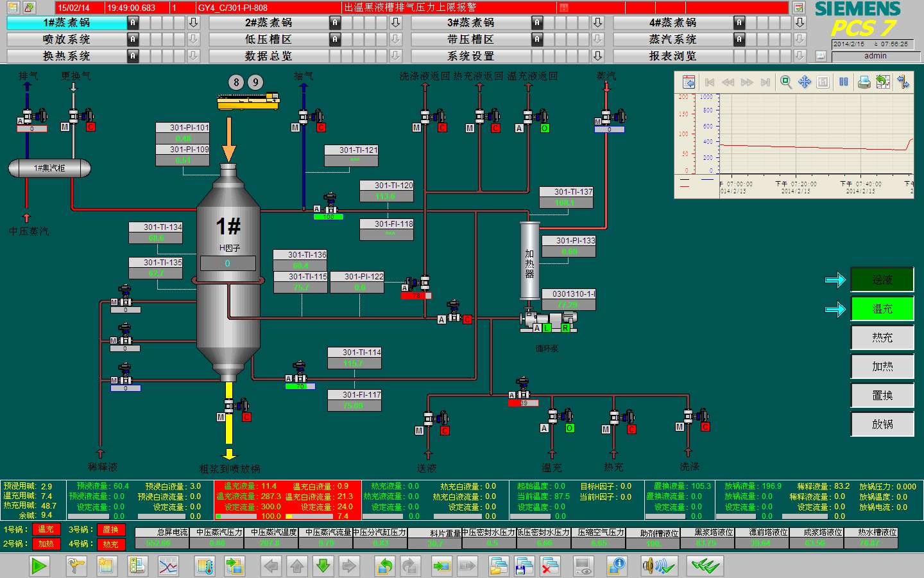Image resolution: width=924 pixels, height=578 pixels.
Task: Print the trend with printer icon
Action: (x=864, y=82)
